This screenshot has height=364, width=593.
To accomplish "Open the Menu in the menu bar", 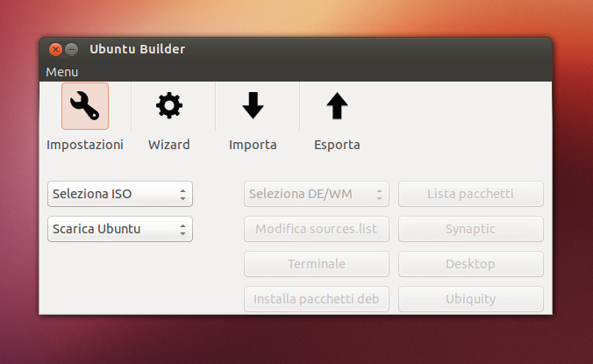I will (x=62, y=72).
